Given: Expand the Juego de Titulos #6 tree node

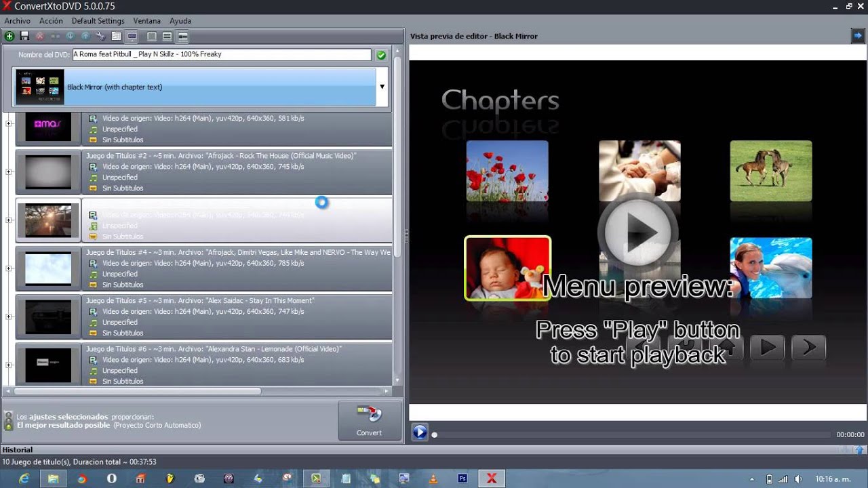Looking at the screenshot, I should pos(9,365).
